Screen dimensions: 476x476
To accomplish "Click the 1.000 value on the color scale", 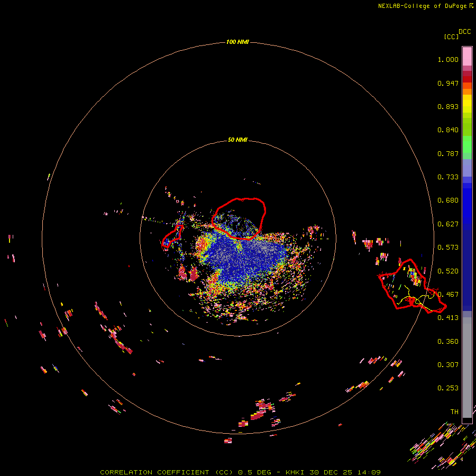I will [x=448, y=59].
